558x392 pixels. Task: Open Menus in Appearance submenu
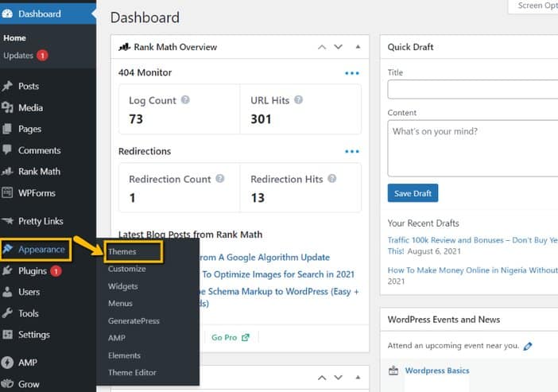120,304
